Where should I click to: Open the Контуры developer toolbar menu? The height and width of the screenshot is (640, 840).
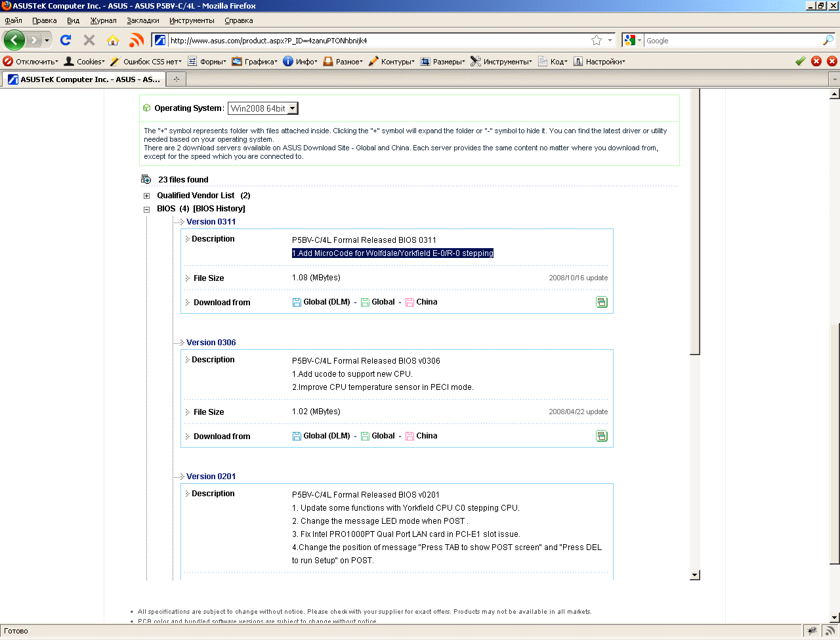[x=391, y=61]
